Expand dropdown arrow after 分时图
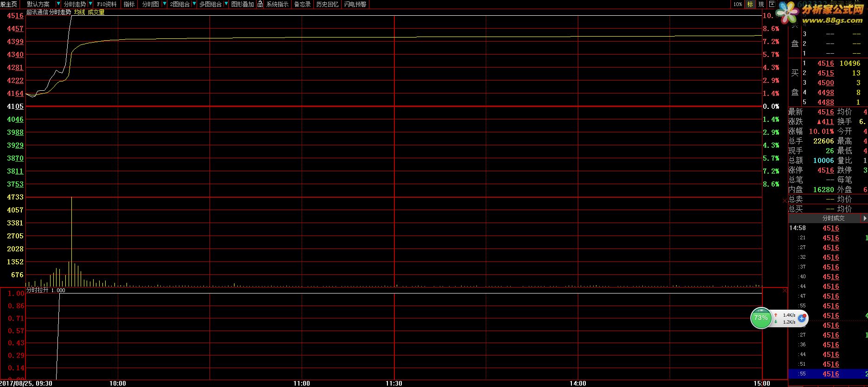This screenshot has width=868, height=387. tap(165, 4)
